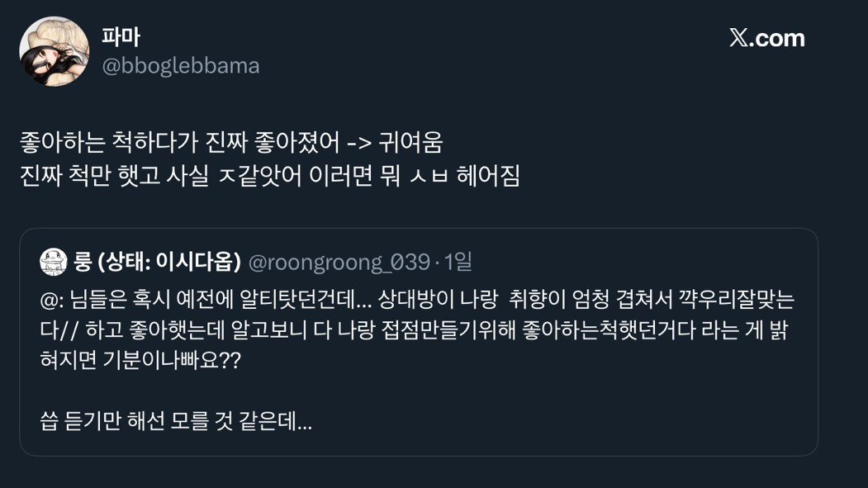Open the quoted user's small avatar icon

pos(54,262)
